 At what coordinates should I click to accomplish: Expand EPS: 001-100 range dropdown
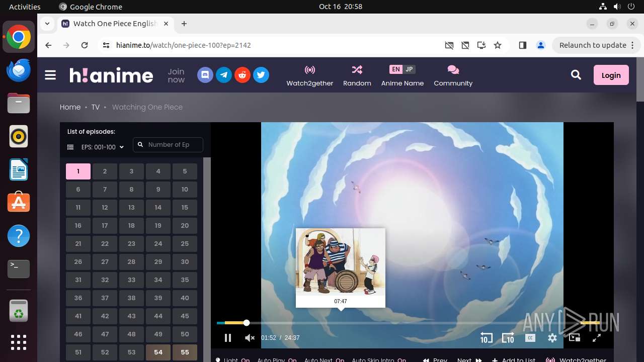click(103, 147)
